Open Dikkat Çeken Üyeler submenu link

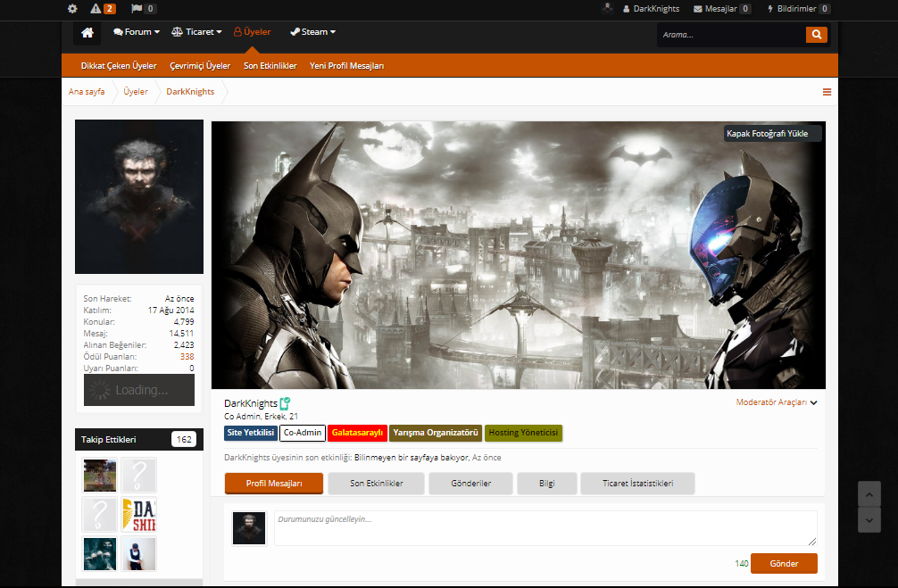point(119,66)
